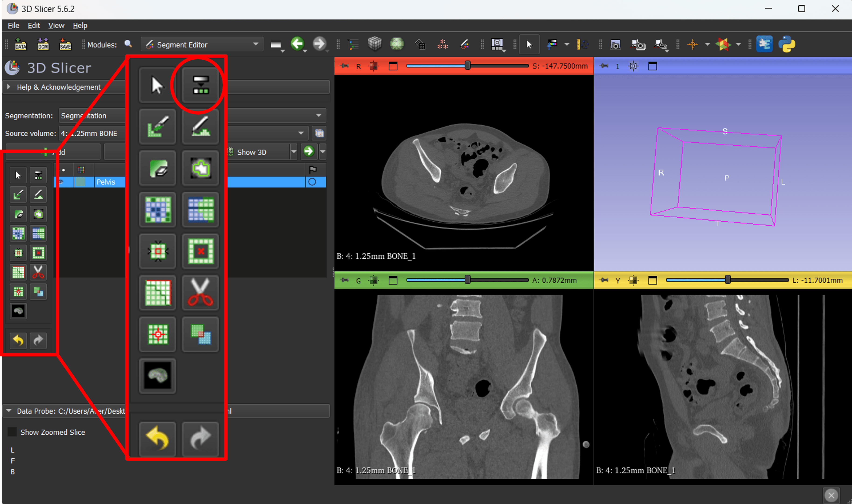Viewport: 852px width, 504px height.
Task: Open the Data module hierarchy icon
Action: 353,44
